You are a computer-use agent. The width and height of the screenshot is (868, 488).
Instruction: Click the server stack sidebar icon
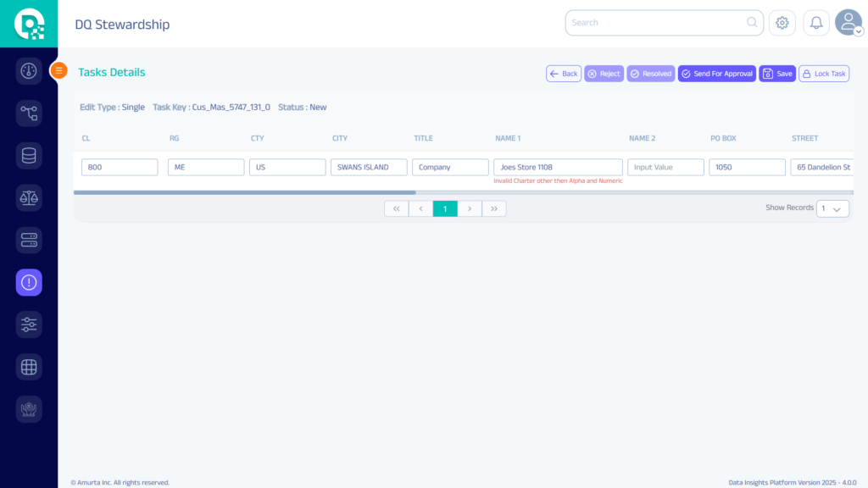29,240
